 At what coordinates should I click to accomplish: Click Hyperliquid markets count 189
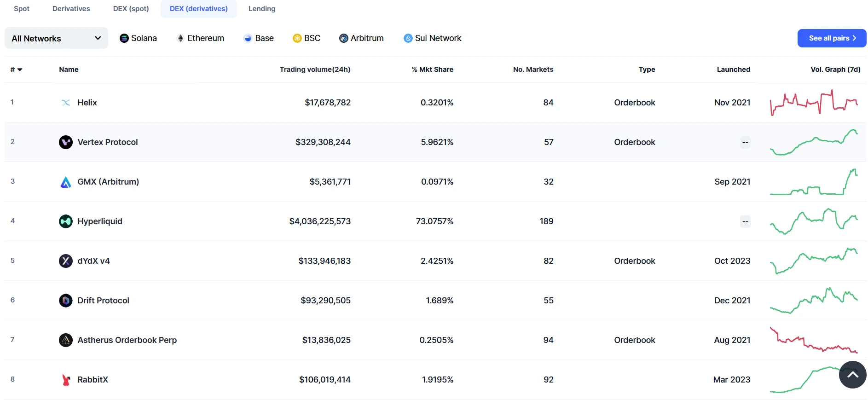(546, 221)
